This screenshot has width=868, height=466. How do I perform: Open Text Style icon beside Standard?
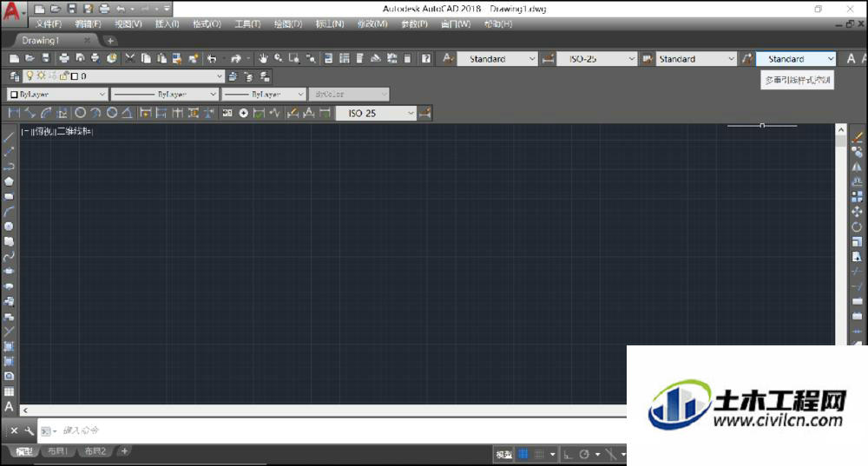448,58
